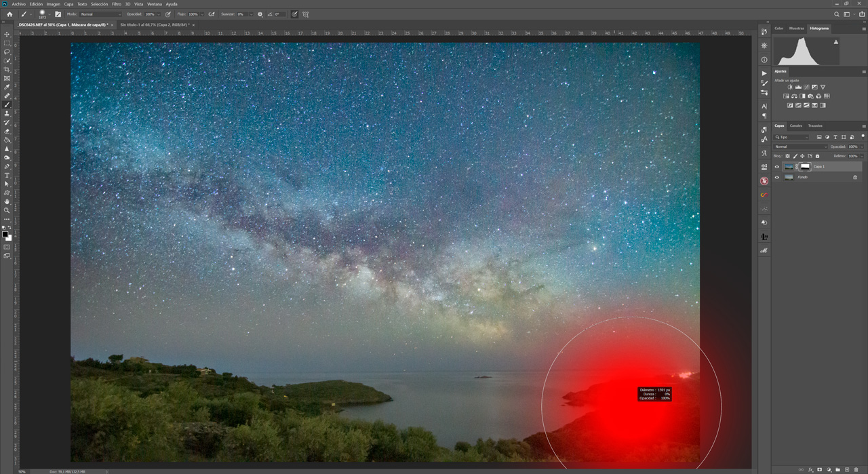Hide the Fondo layer
Viewport: 868px width, 474px height.
click(776, 177)
